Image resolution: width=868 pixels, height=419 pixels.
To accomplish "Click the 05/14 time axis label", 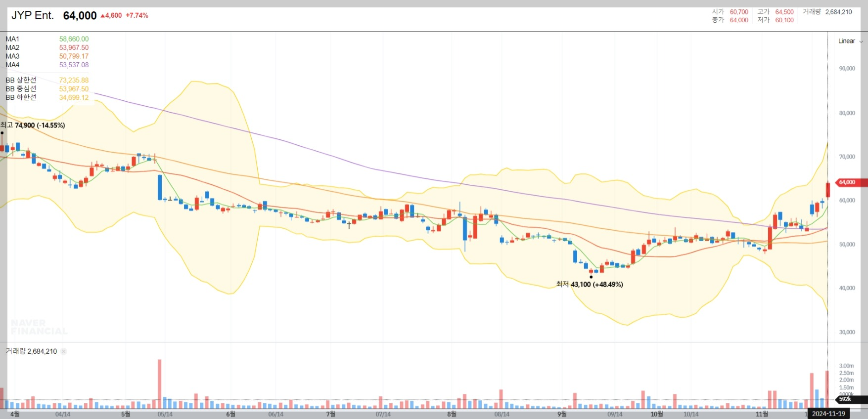I will click(x=165, y=414).
